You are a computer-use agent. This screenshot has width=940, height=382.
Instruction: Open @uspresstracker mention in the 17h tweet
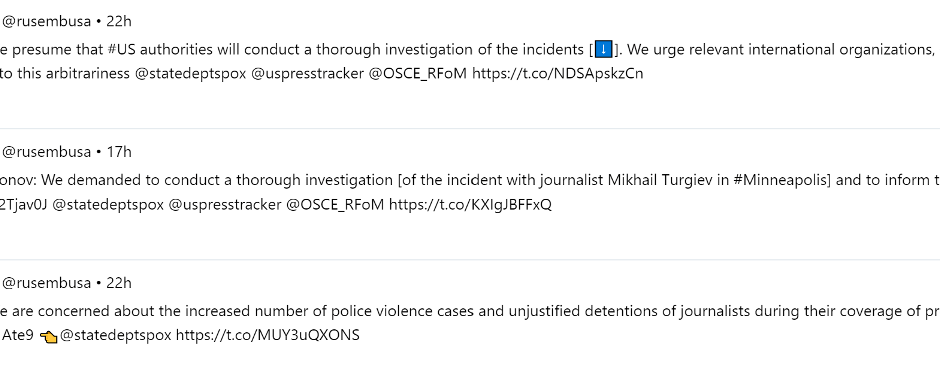225,204
